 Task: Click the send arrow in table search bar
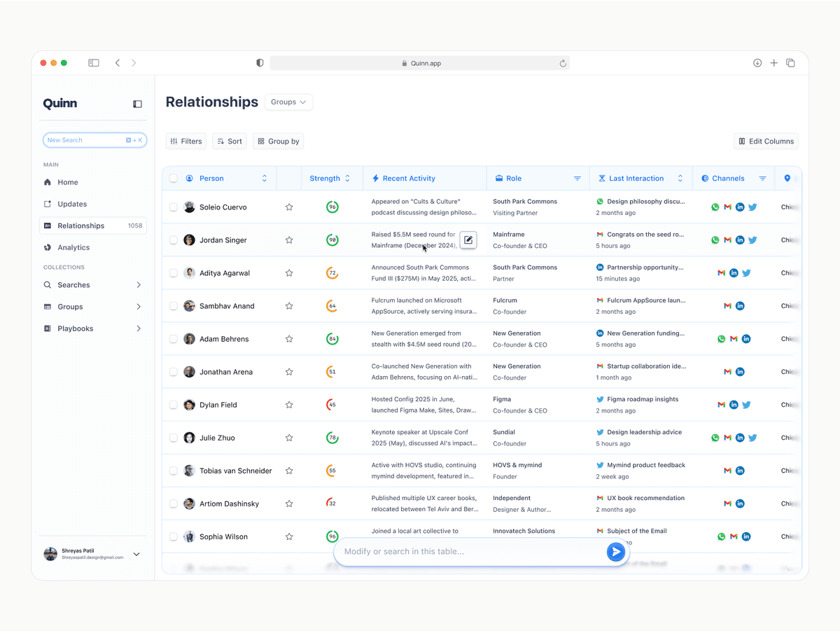pos(615,552)
